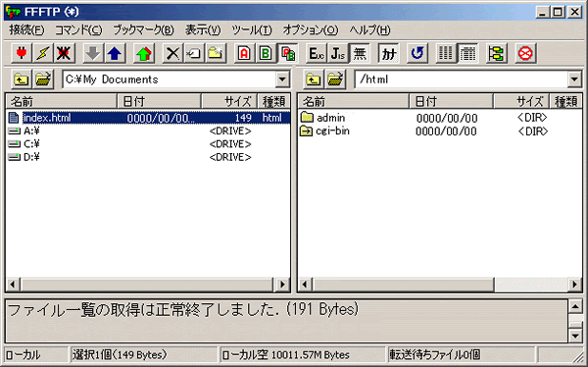Screen dimensions: 588x367
Task: Open the 接続(F) menu
Action: 26,29
